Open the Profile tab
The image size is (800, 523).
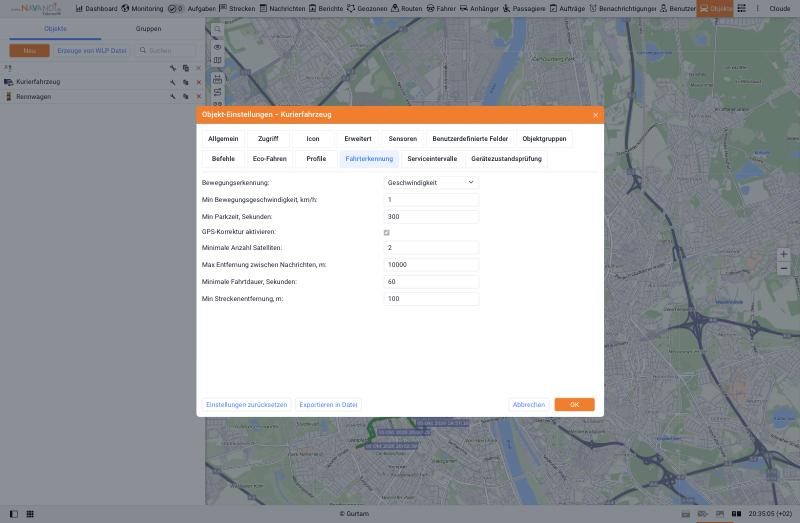point(316,159)
